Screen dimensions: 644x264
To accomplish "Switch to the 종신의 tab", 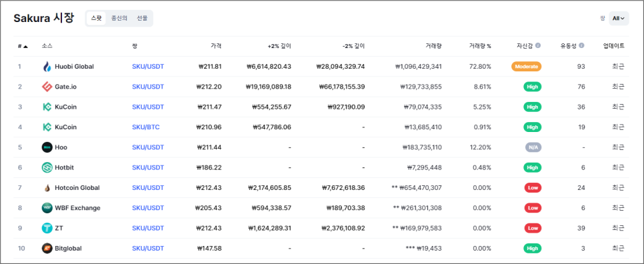I will [119, 19].
